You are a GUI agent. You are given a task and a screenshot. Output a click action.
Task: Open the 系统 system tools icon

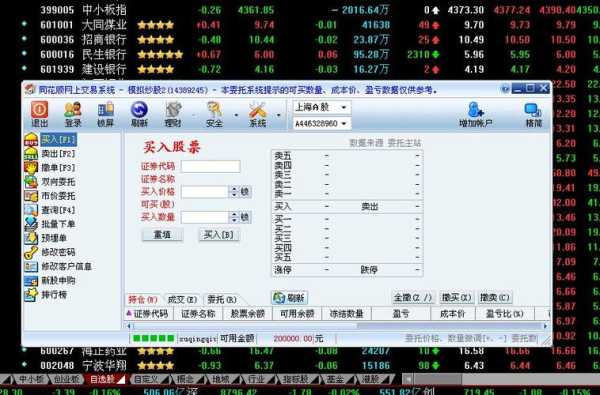(x=258, y=114)
